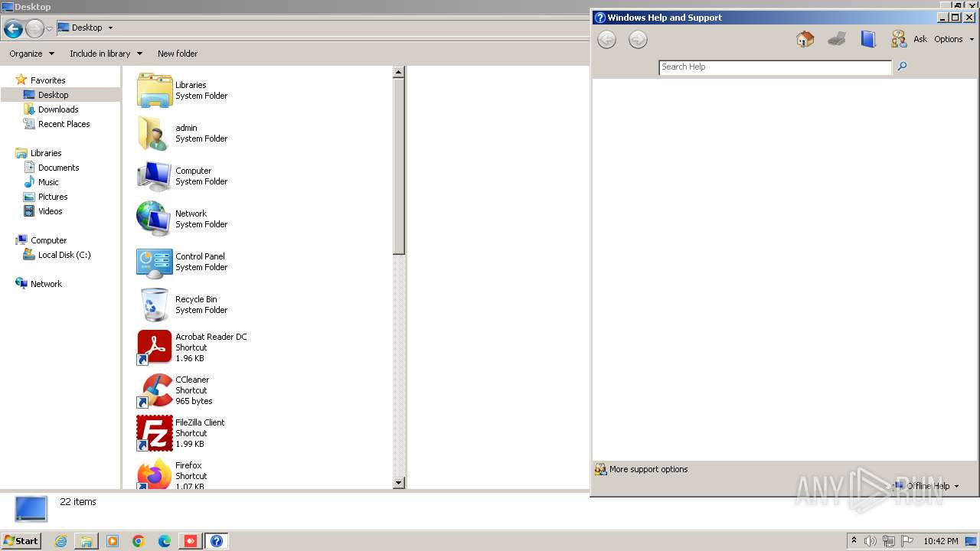This screenshot has height=551, width=980.
Task: Open recent pages dropdown arrow
Action: click(50, 29)
